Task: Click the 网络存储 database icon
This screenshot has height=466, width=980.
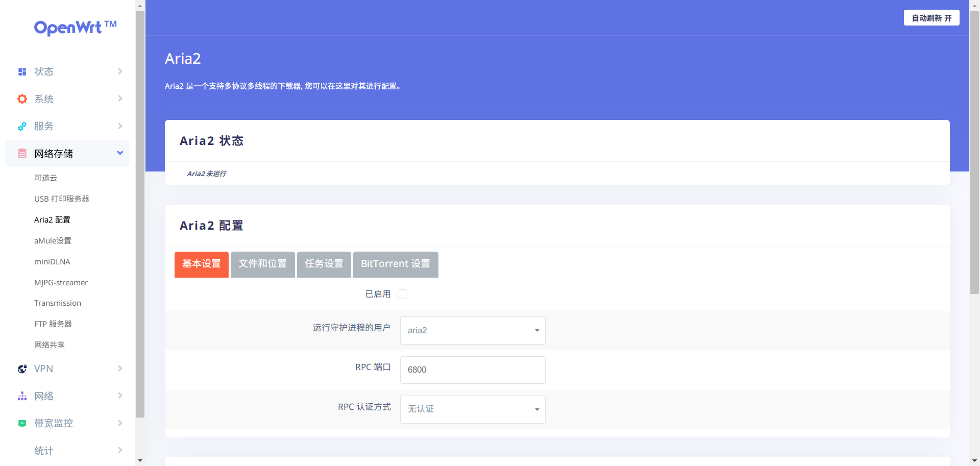Action: pos(22,153)
